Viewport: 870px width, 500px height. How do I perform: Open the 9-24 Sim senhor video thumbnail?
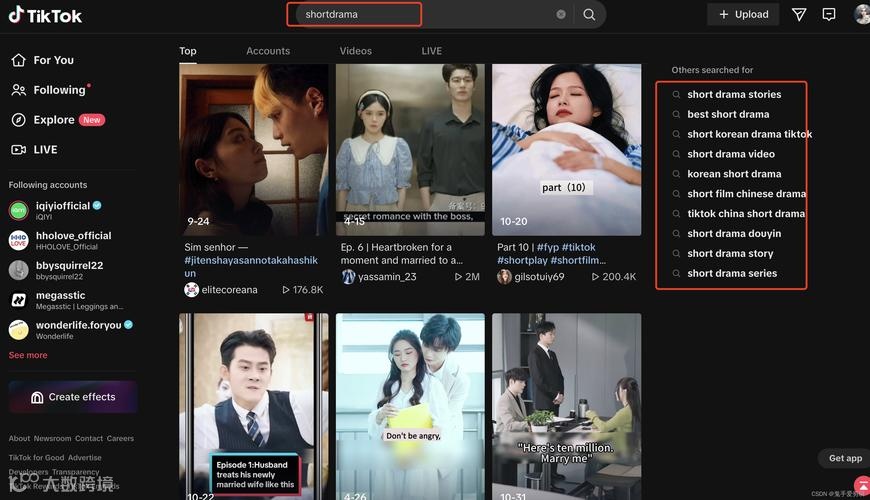pyautogui.click(x=254, y=150)
